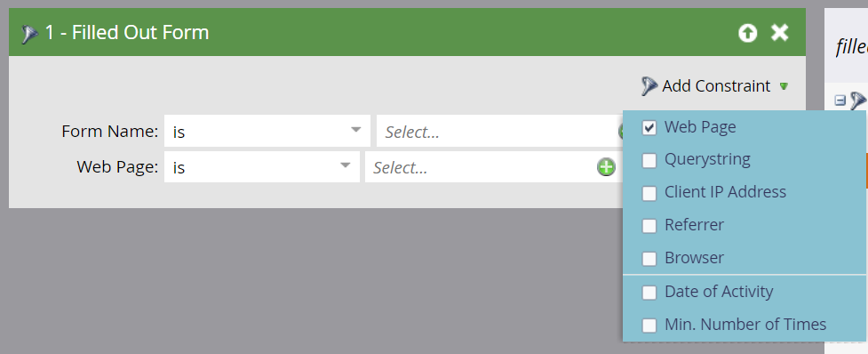Uncheck the Web Page constraint checkbox
Image resolution: width=868 pixels, height=354 pixels.
(649, 127)
